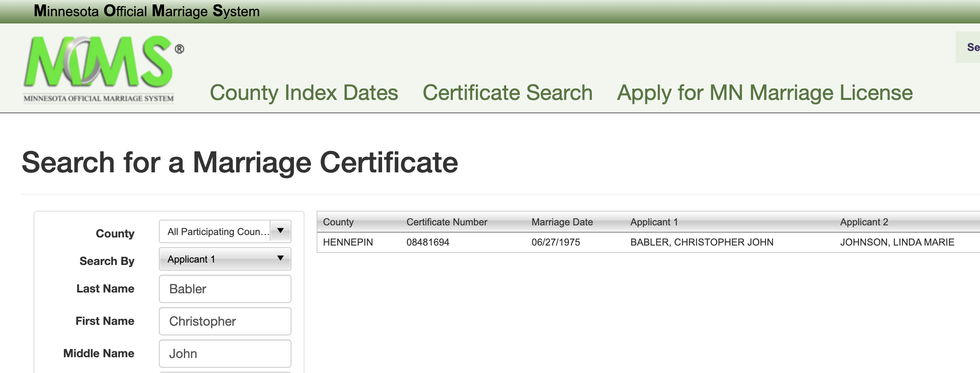This screenshot has width=980, height=373.
Task: Select the 06/27/1975 marriage date cell
Action: pyautogui.click(x=555, y=242)
